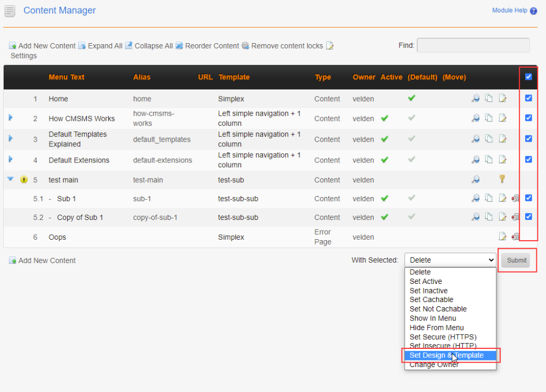The width and height of the screenshot is (546, 392).
Task: Click the view magnifier icon for Home
Action: (475, 99)
